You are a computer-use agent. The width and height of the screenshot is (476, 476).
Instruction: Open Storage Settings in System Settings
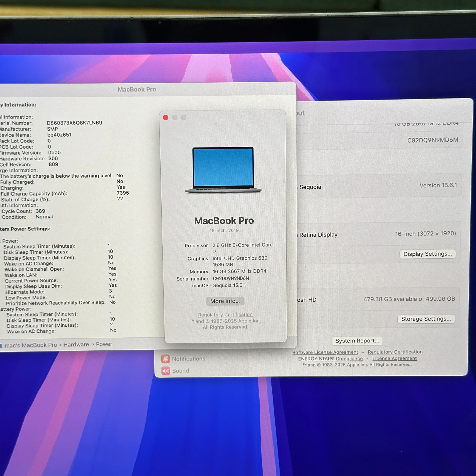coord(426,319)
